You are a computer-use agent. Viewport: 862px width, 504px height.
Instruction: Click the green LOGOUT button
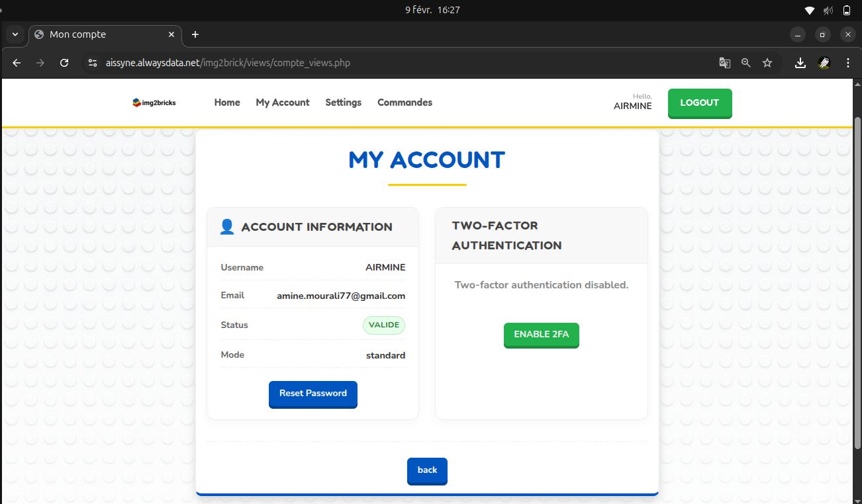[699, 103]
